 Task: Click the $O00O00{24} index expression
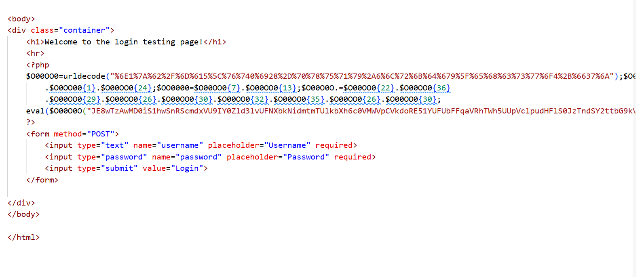click(127, 88)
